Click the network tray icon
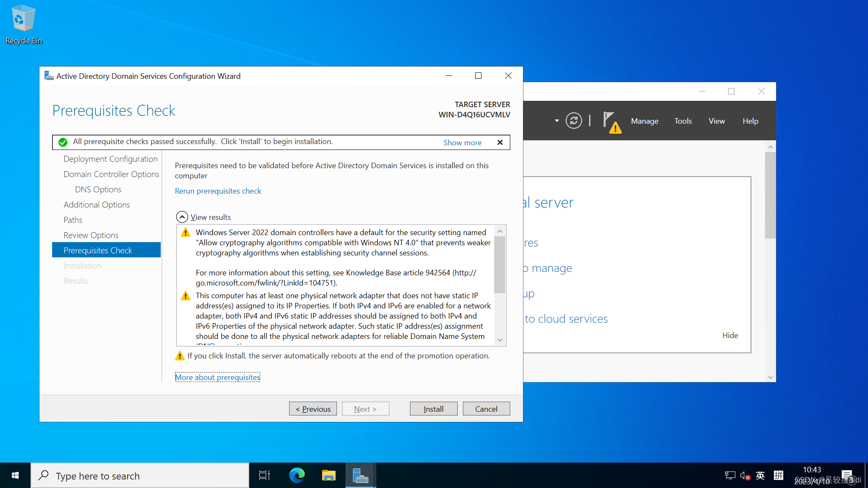Screen dimensions: 868x488 730,475
